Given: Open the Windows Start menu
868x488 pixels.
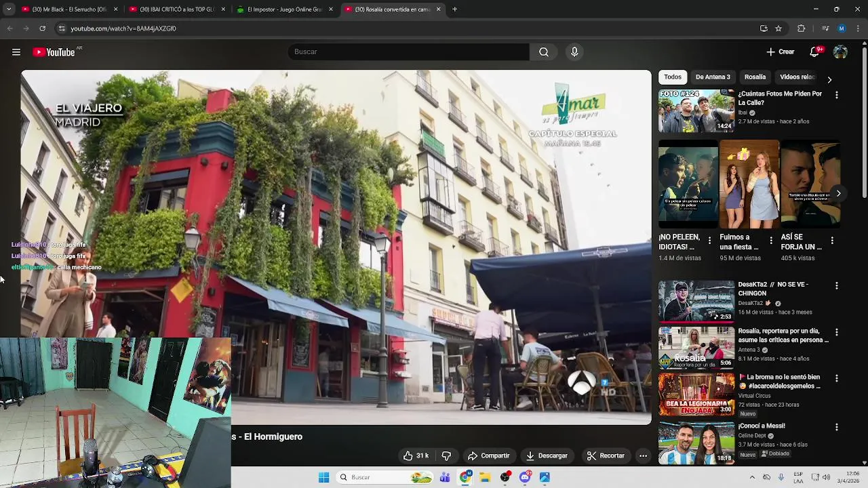Looking at the screenshot, I should (324, 478).
